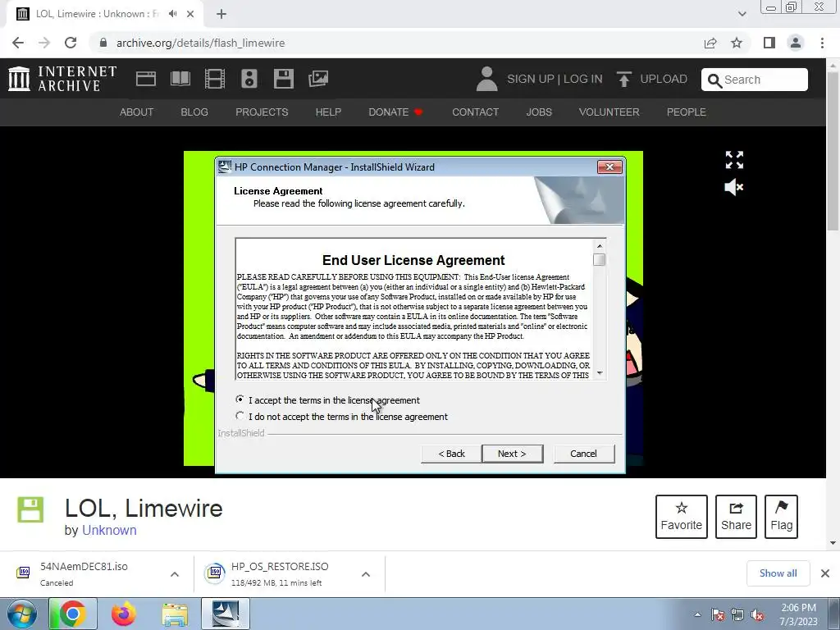Image resolution: width=840 pixels, height=630 pixels.
Task: Open Chrome three-dot menu
Action: pyautogui.click(x=822, y=43)
